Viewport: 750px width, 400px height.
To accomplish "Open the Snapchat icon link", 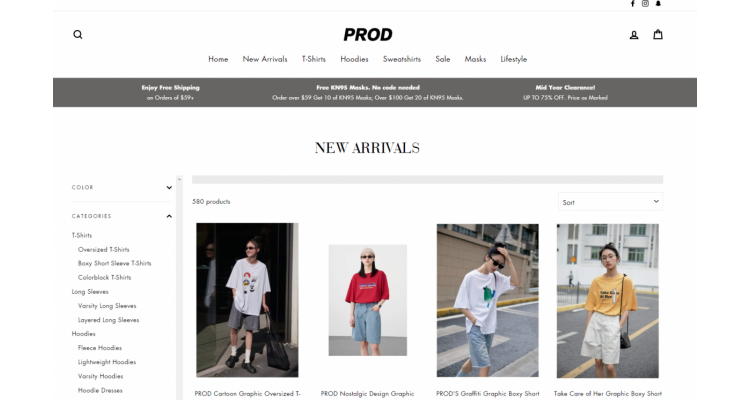I will (658, 3).
